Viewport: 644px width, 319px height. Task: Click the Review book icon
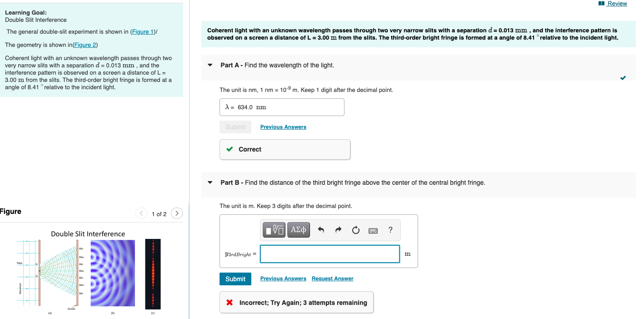[602, 4]
